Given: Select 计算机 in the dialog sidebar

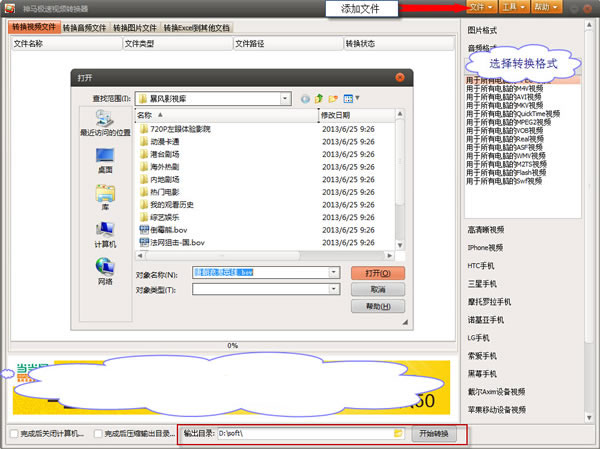Looking at the screenshot, I should 105,235.
